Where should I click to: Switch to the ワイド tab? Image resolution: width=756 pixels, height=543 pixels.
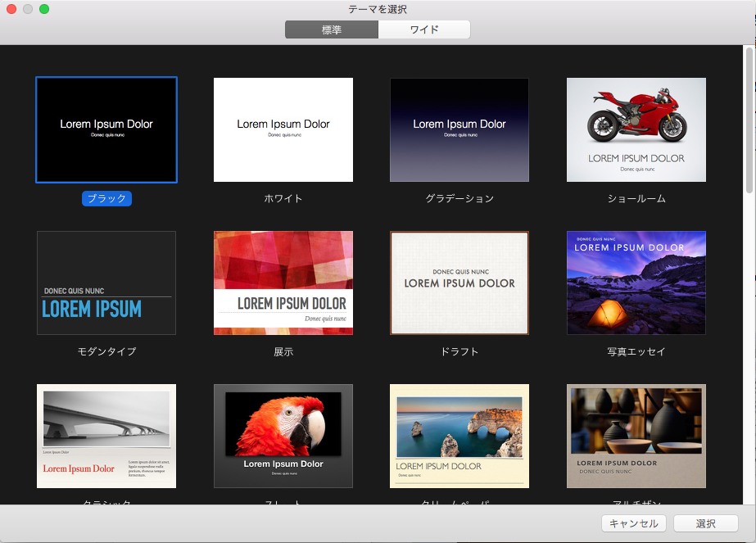pos(423,29)
